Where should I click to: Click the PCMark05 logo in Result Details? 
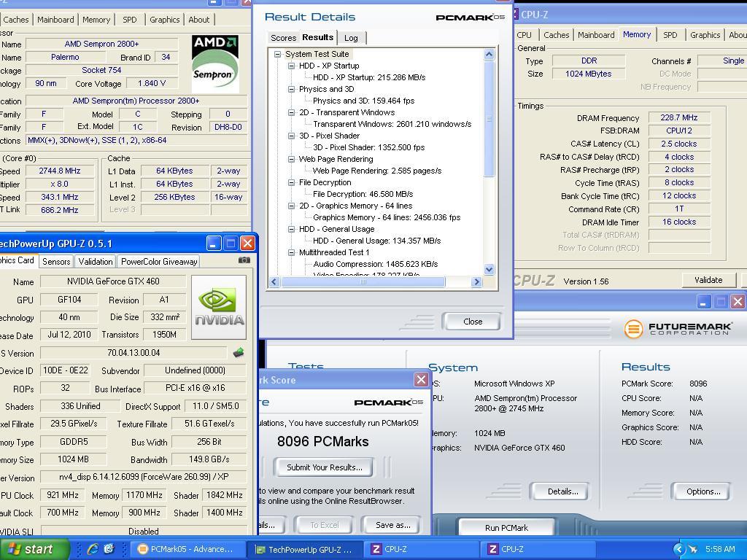tap(471, 17)
